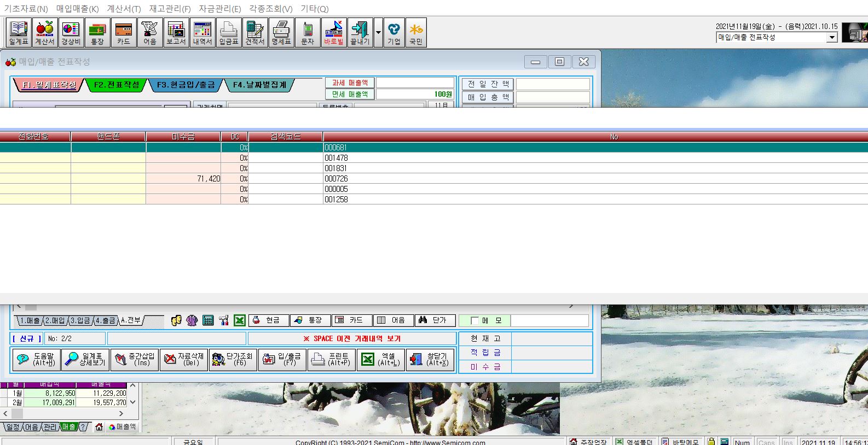Open the 경상비 toolbar icon
868x445 pixels.
(71, 33)
